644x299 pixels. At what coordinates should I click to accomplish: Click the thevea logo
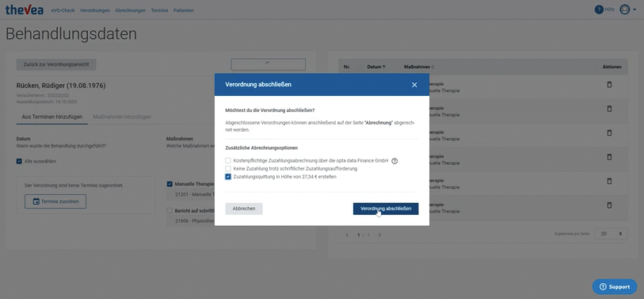(x=25, y=10)
